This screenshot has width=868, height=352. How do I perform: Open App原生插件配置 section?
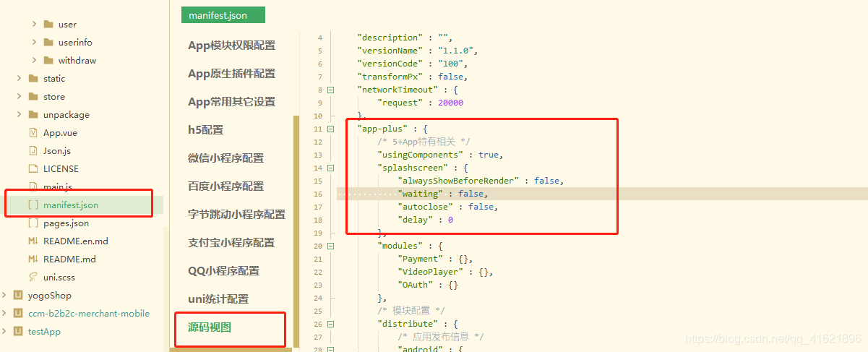231,74
